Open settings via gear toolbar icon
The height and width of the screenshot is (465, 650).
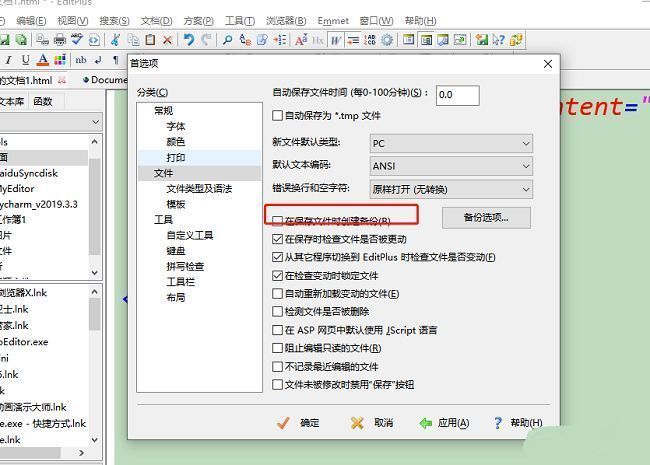pyautogui.click(x=387, y=40)
